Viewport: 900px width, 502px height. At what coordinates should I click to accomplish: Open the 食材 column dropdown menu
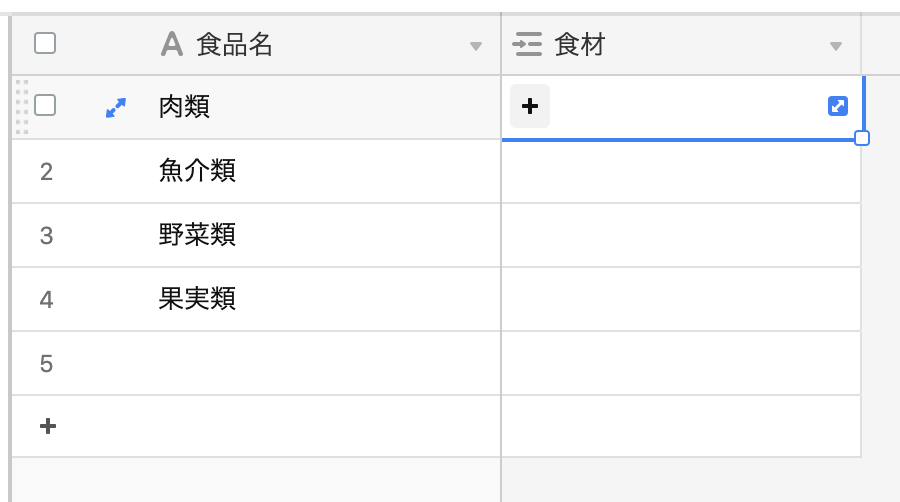pyautogui.click(x=836, y=46)
